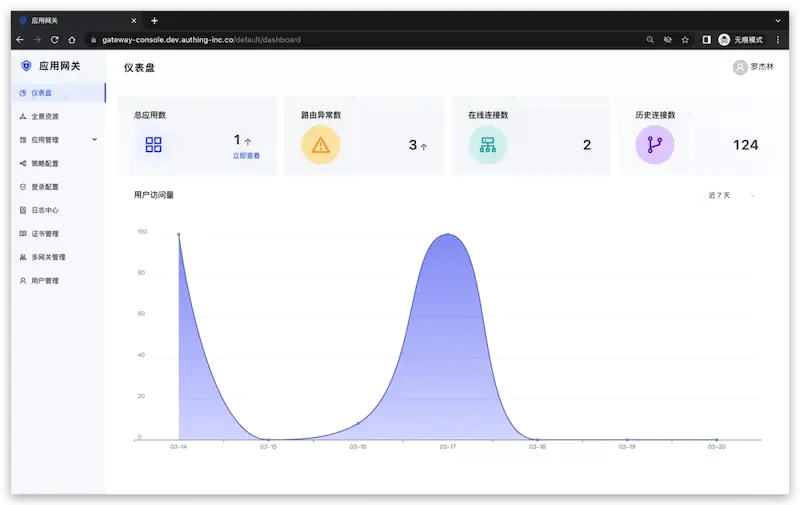
Task: Click the 登录配置 shield-check icon
Action: (x=23, y=187)
